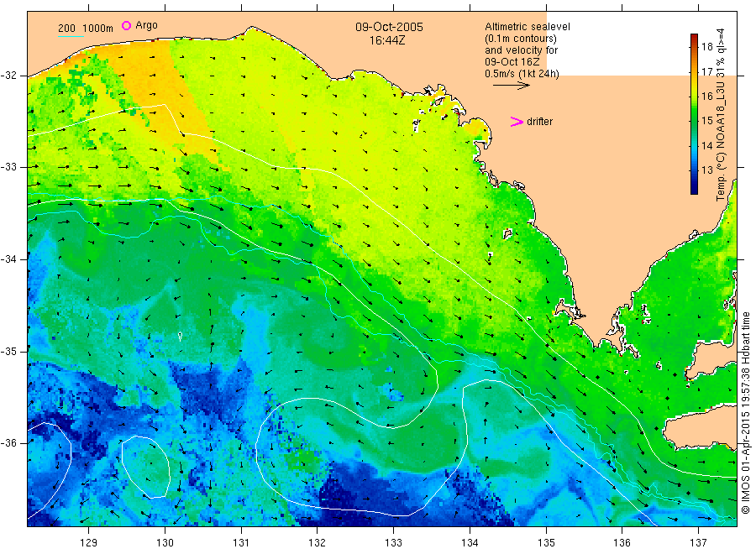Click longitude axis label 137
The width and height of the screenshot is (756, 554).
698,543
